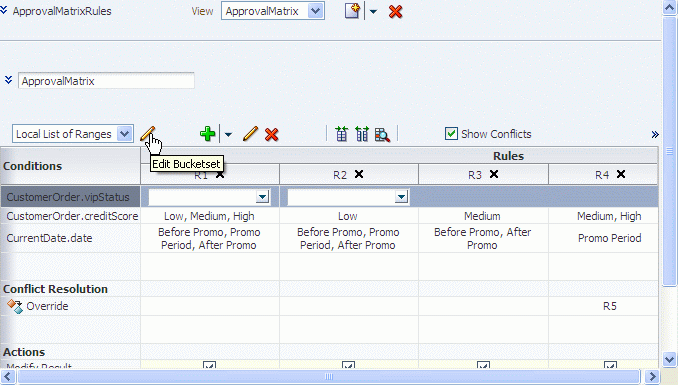Click the vertical scrollbar down arrow
The width and height of the screenshot is (678, 385).
pos(669,359)
